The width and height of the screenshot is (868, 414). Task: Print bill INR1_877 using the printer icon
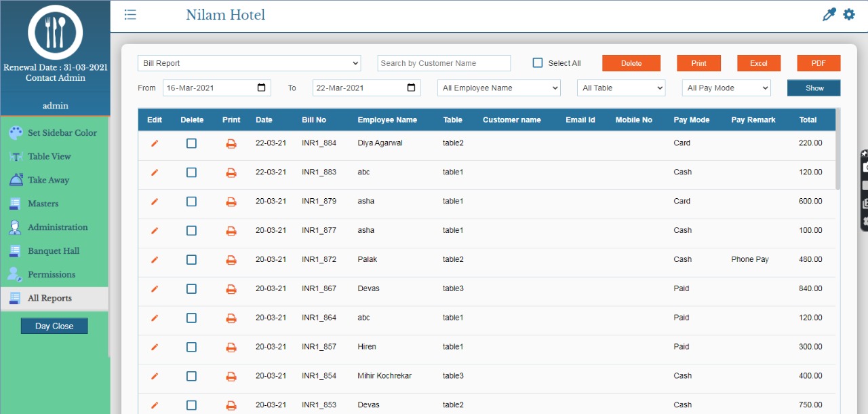(x=231, y=231)
